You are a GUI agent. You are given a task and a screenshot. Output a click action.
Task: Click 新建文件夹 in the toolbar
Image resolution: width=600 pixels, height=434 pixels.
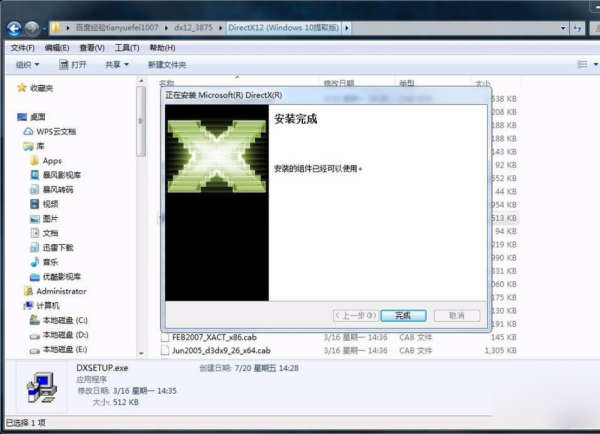pos(167,65)
